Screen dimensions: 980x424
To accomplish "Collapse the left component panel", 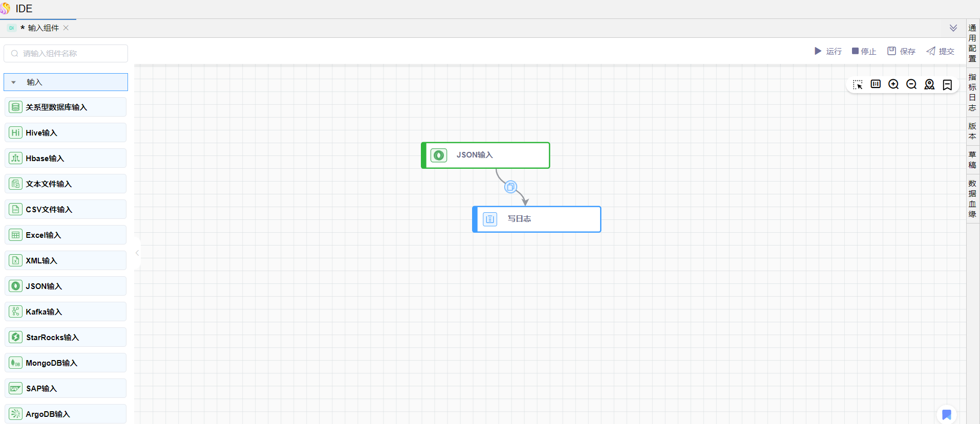I will [x=137, y=253].
